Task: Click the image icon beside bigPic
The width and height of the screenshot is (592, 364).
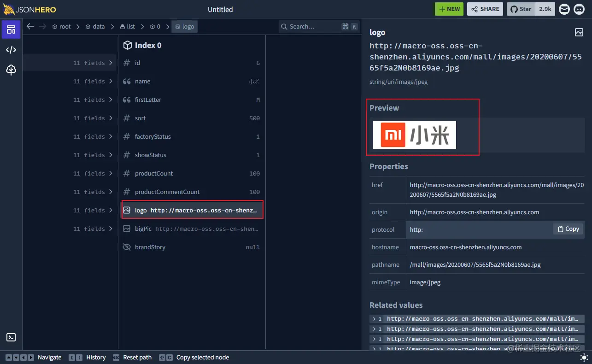Action: click(x=127, y=229)
